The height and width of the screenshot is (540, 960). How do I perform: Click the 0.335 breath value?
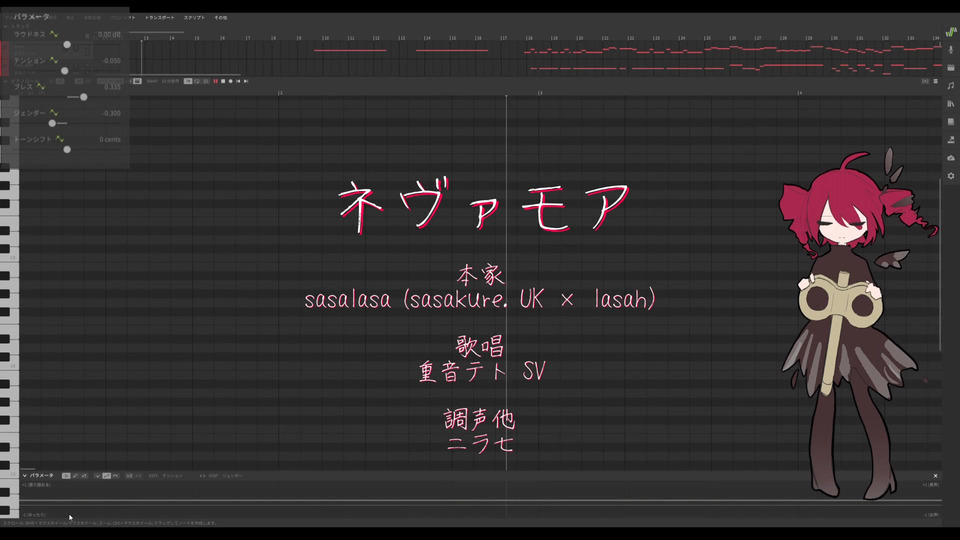(x=113, y=87)
